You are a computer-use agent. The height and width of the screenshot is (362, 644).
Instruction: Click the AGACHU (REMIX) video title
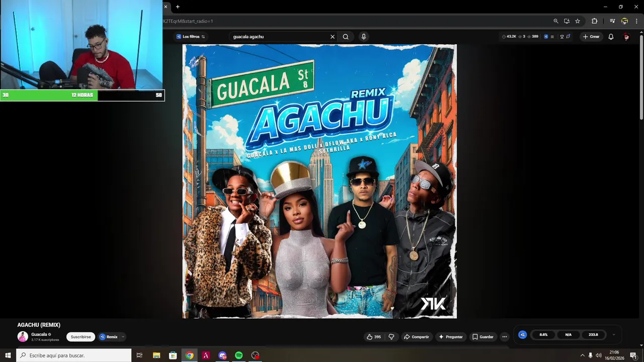coord(39,325)
